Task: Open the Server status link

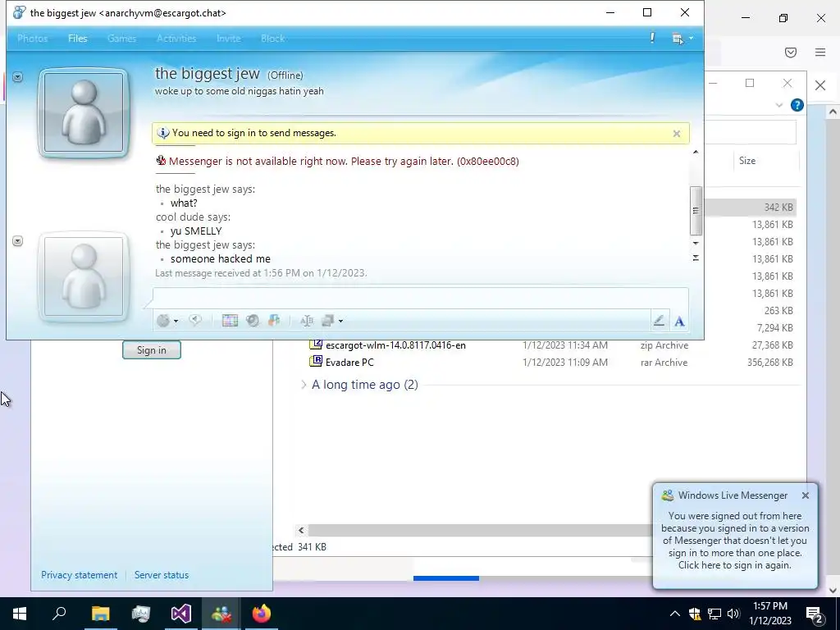Action: click(x=162, y=575)
